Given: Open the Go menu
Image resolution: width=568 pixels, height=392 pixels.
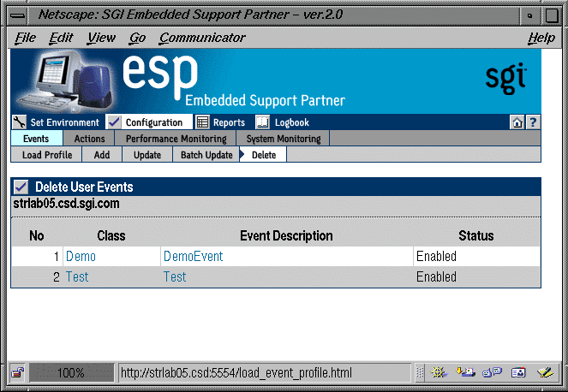Looking at the screenshot, I should [x=137, y=38].
